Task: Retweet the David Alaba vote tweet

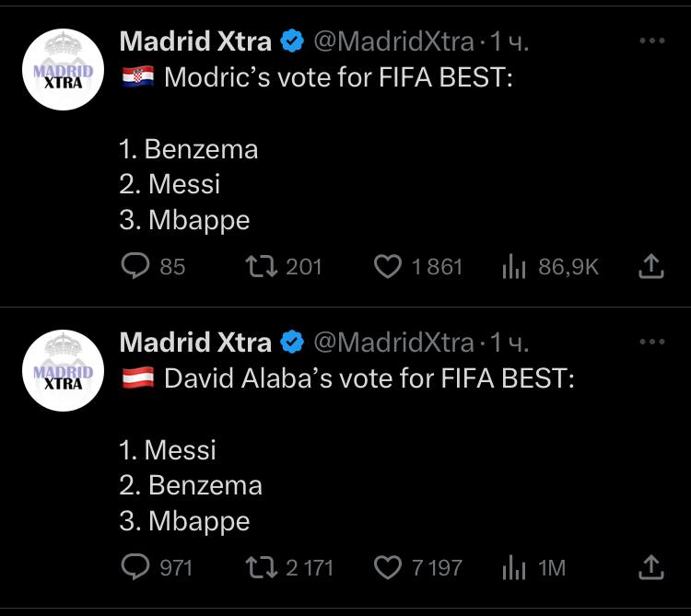Action: (x=258, y=567)
